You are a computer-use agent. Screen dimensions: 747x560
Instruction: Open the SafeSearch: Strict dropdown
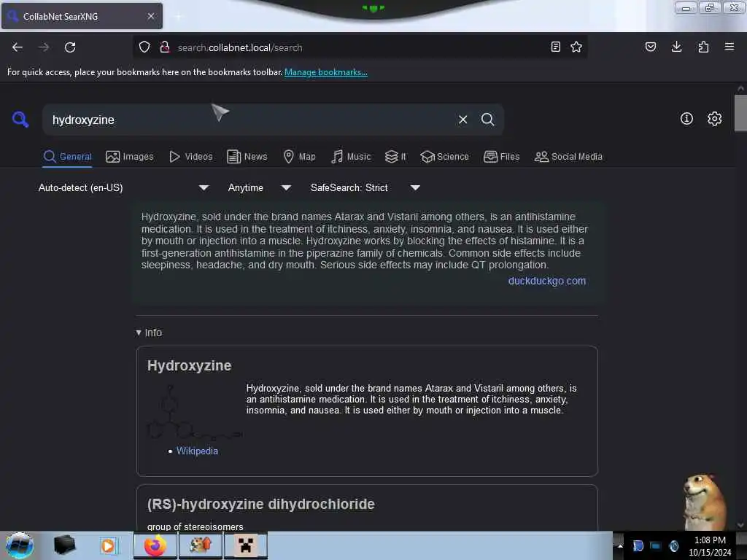(x=365, y=187)
